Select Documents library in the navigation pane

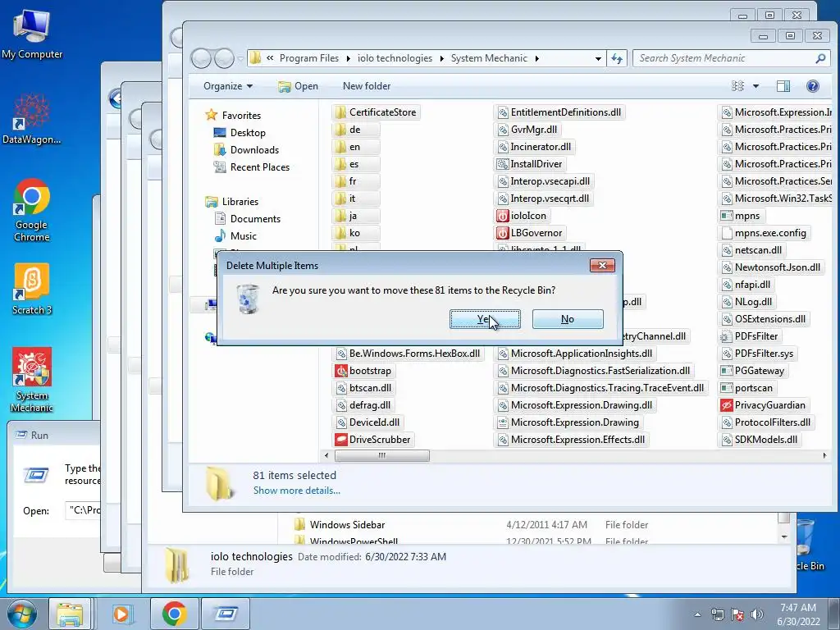point(255,218)
